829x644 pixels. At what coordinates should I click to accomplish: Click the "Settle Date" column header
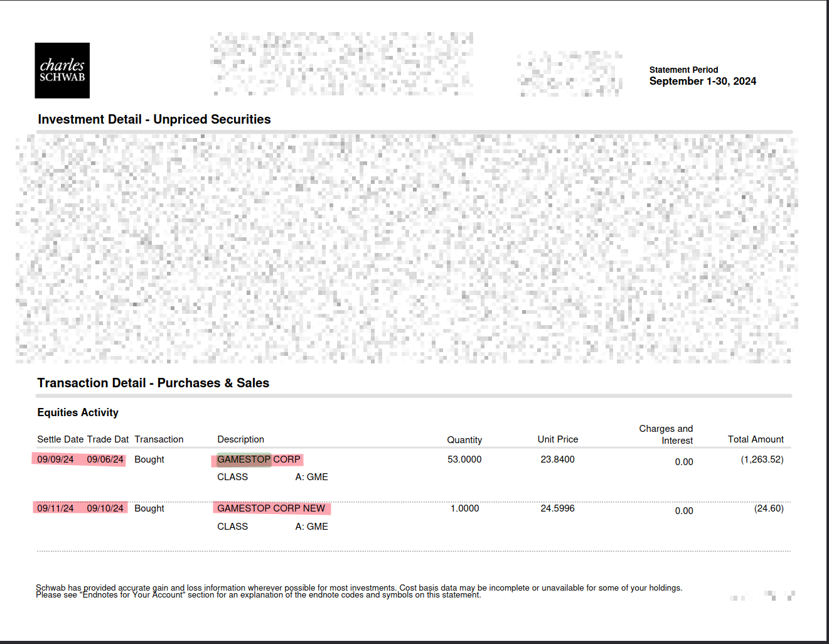60,439
